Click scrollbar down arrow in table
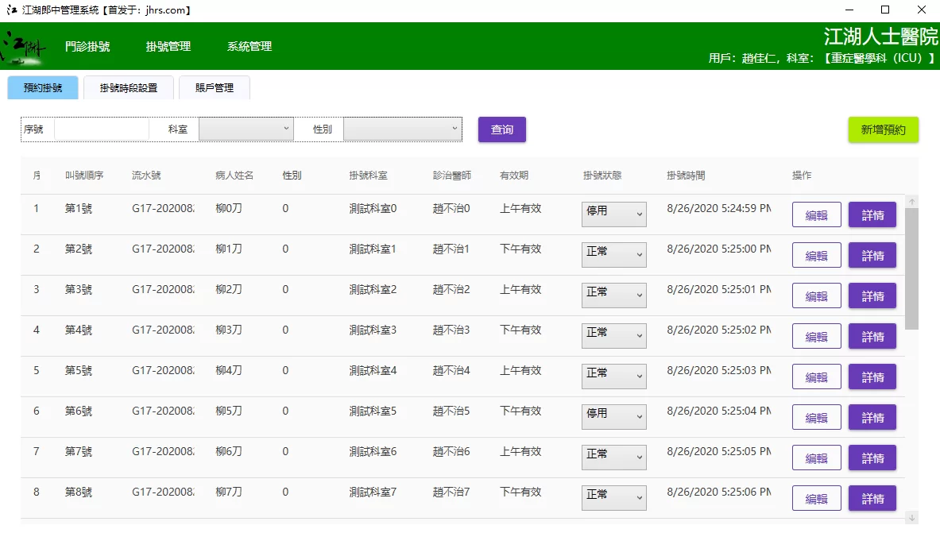940x560 pixels. [911, 517]
